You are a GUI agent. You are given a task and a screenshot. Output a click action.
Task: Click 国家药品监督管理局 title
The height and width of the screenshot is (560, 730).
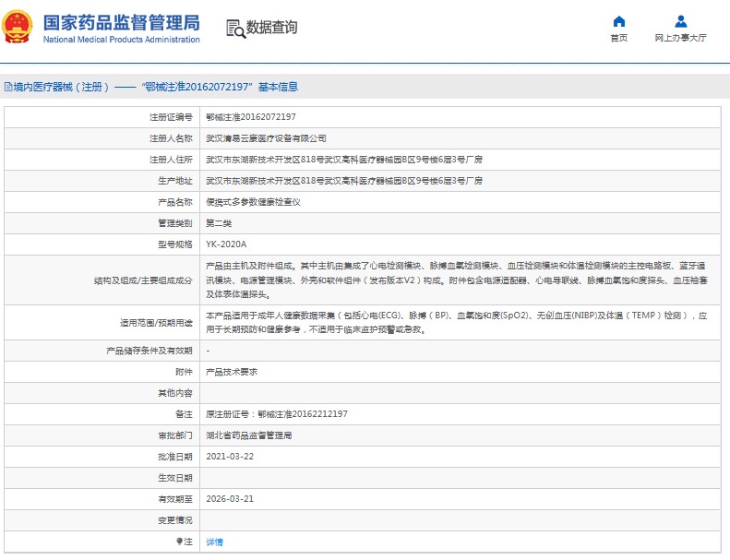pyautogui.click(x=121, y=23)
